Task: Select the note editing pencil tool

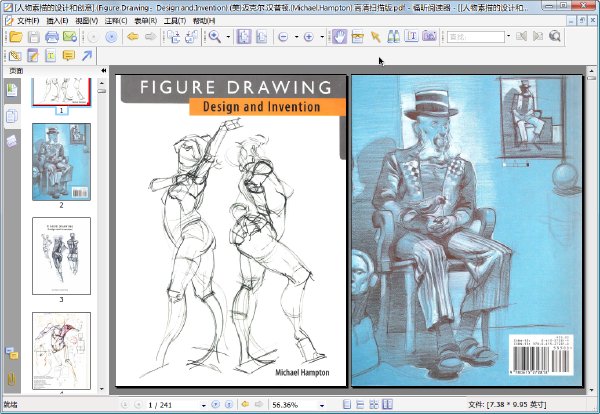Action: coord(33,56)
